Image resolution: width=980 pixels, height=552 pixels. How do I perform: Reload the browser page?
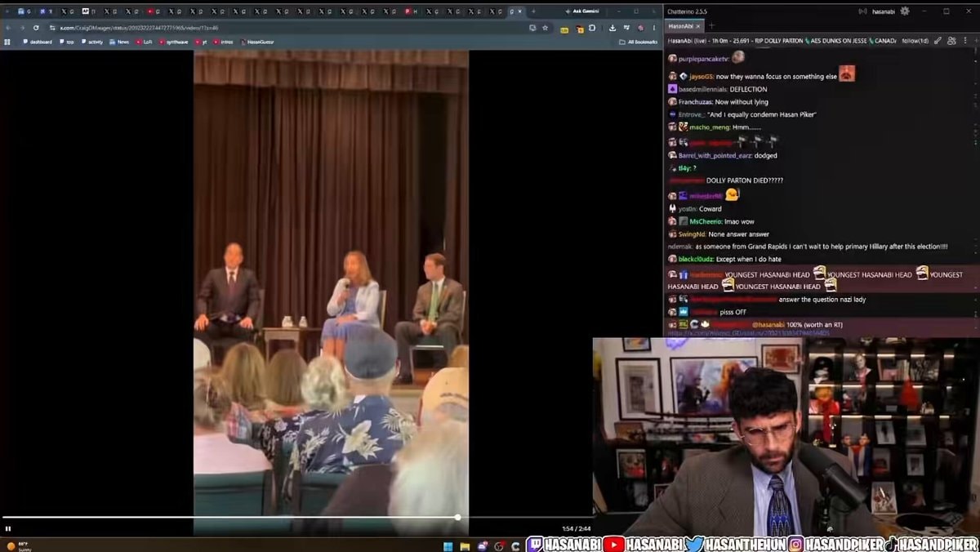point(36,27)
